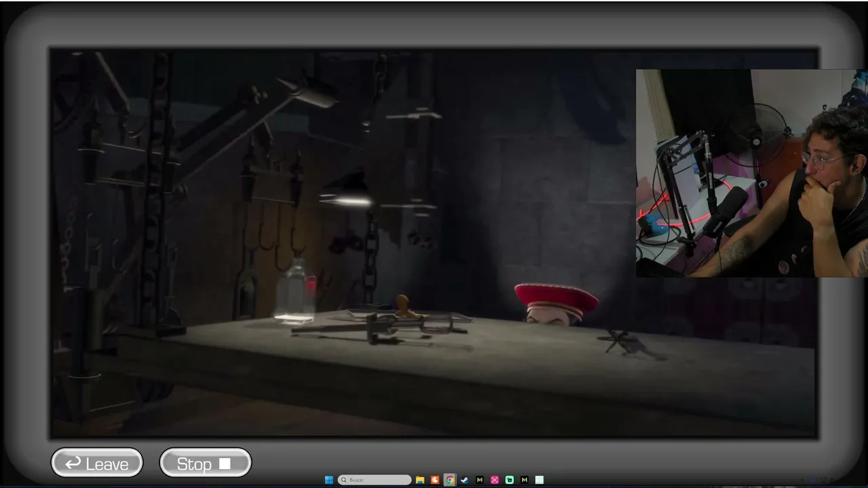
Task: Open the Windows Start menu
Action: tap(329, 480)
